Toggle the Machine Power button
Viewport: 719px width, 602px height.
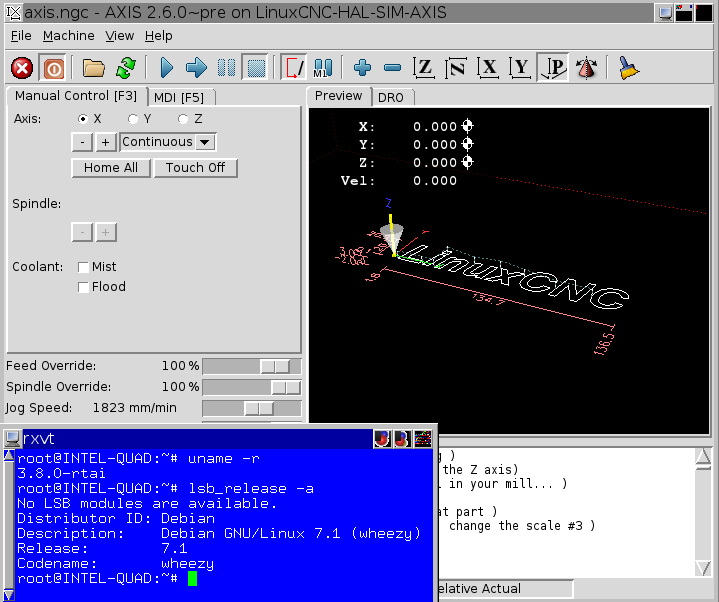click(54, 68)
